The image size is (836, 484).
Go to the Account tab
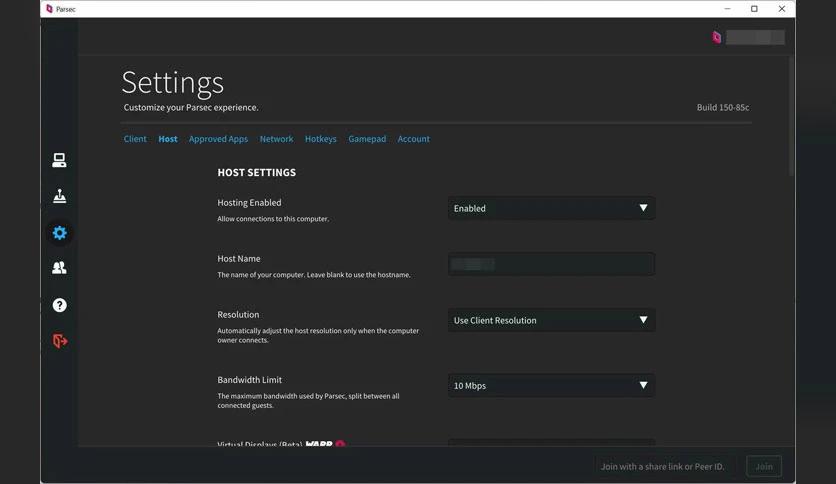414,139
